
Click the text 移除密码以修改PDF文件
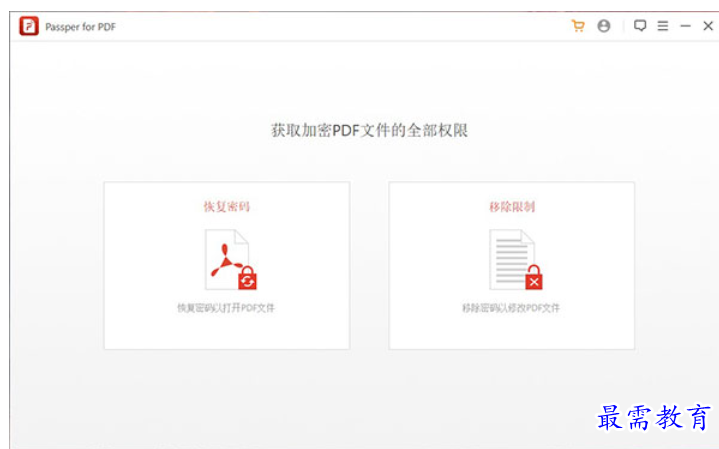511,308
